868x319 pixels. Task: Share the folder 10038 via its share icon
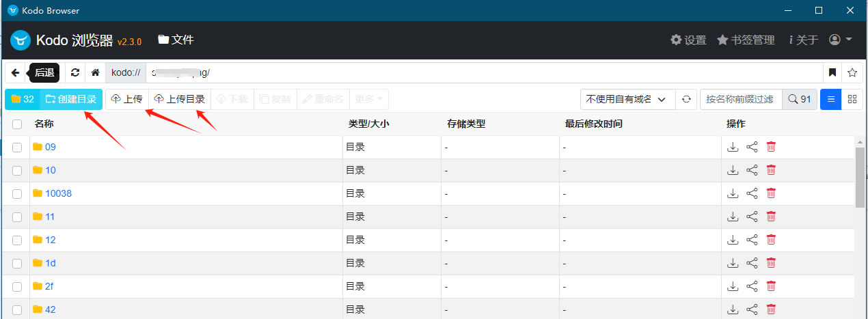pos(752,193)
